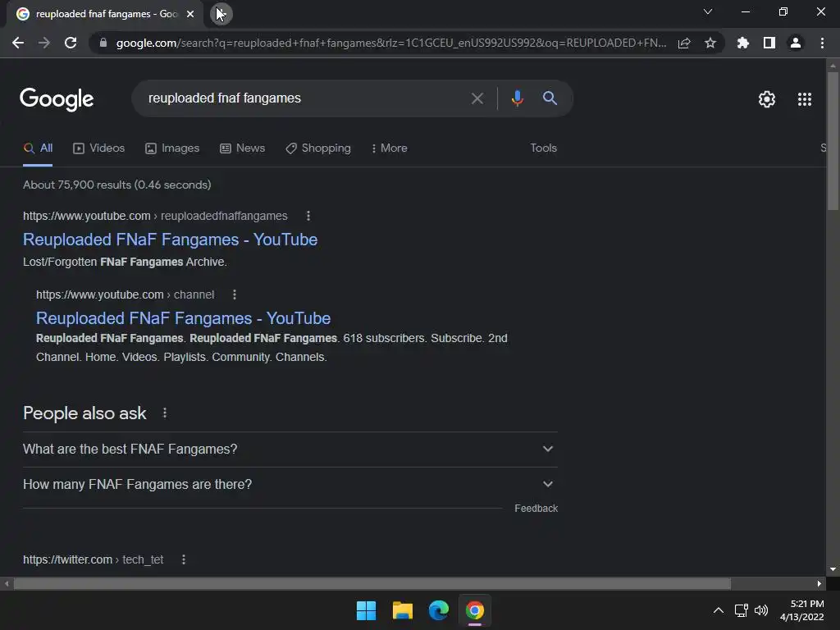Open options for youtube.com channel result
The image size is (840, 630).
pyautogui.click(x=234, y=294)
